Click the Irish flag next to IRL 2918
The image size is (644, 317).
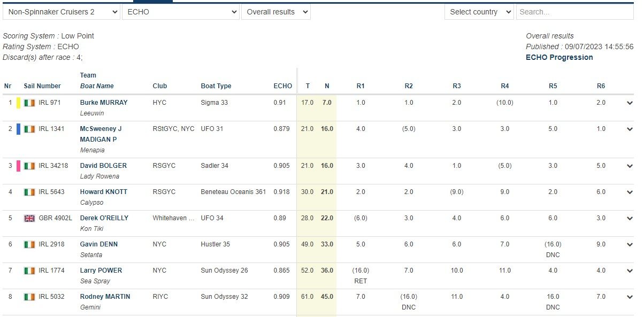pyautogui.click(x=29, y=244)
